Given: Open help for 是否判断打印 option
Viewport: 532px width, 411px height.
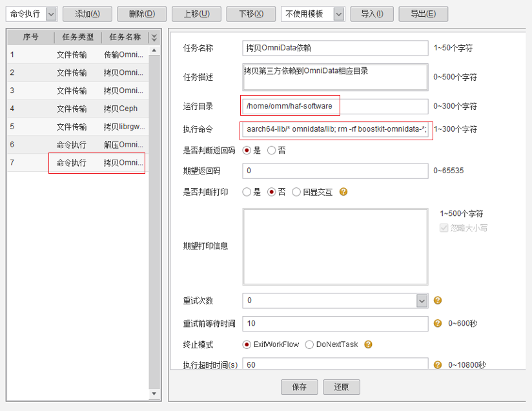Looking at the screenshot, I should [x=343, y=192].
